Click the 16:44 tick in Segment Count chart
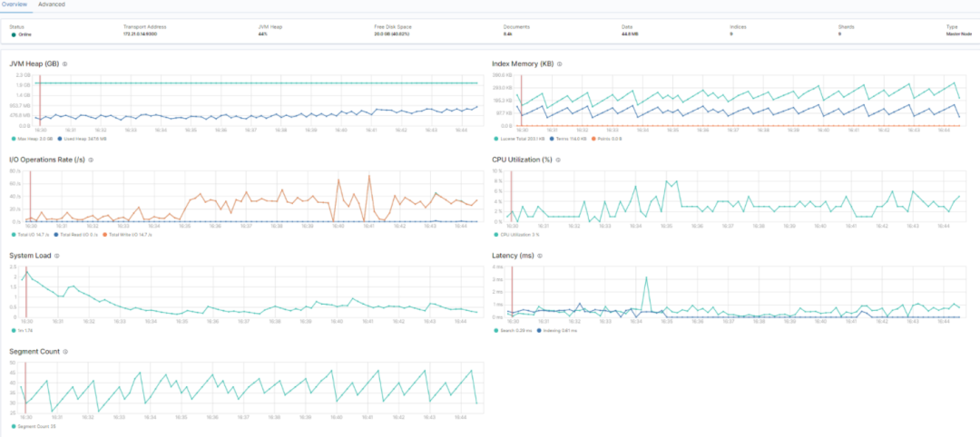Viewport: 980px width, 437px height. (x=460, y=418)
